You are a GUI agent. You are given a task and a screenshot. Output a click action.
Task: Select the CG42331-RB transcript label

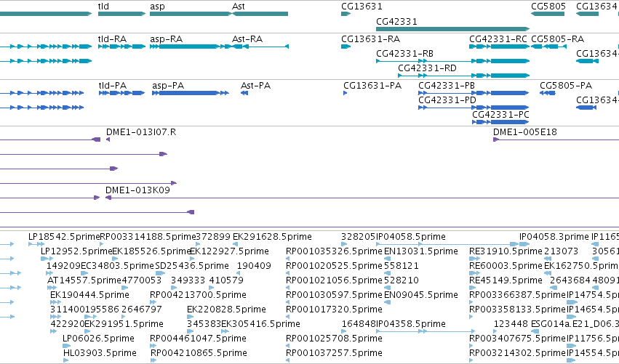404,54
